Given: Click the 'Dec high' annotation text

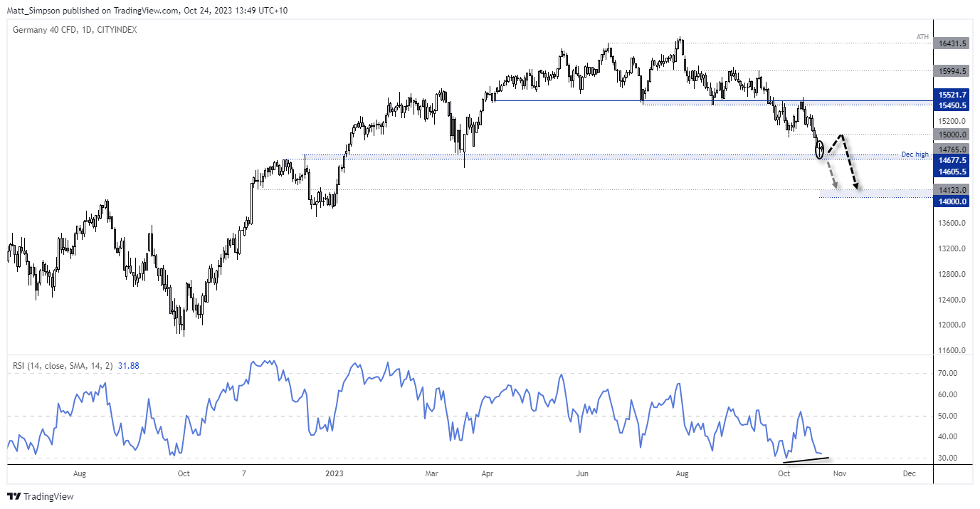Looking at the screenshot, I should (x=915, y=155).
